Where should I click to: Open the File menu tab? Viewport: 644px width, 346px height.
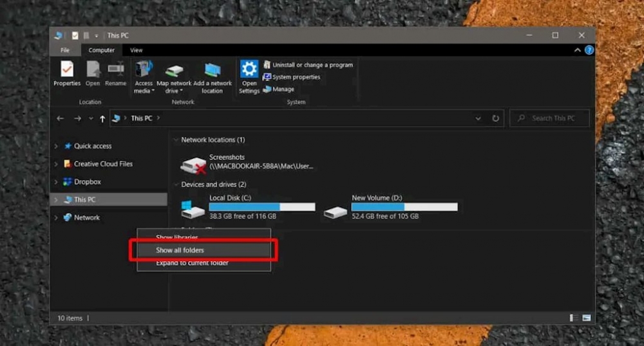point(65,50)
